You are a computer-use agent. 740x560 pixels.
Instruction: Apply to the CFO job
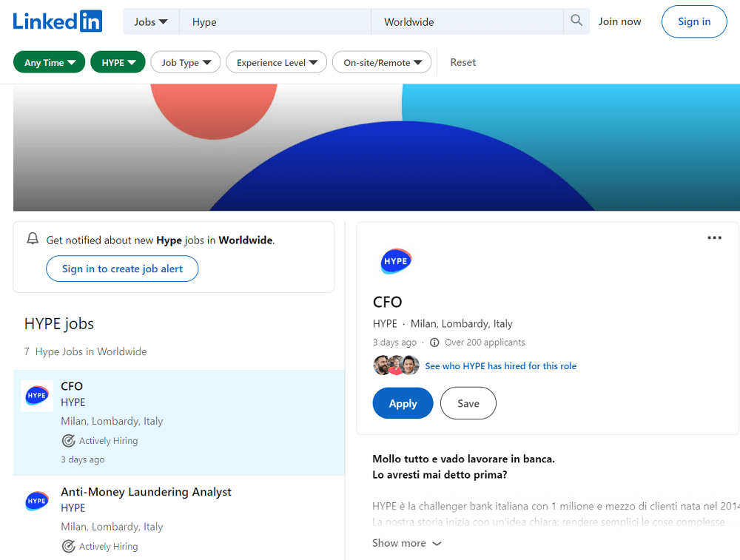pyautogui.click(x=403, y=403)
